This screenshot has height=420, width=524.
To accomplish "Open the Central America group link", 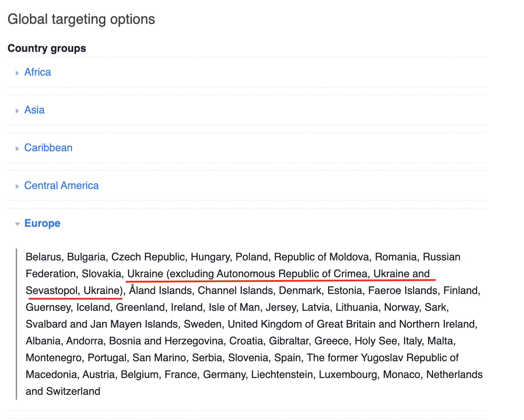I will click(61, 185).
